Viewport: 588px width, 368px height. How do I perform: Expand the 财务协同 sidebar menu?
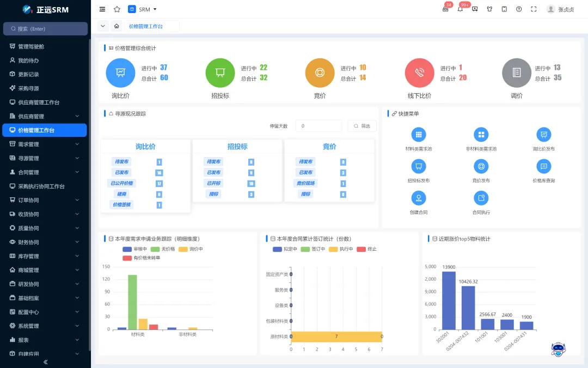(x=45, y=242)
